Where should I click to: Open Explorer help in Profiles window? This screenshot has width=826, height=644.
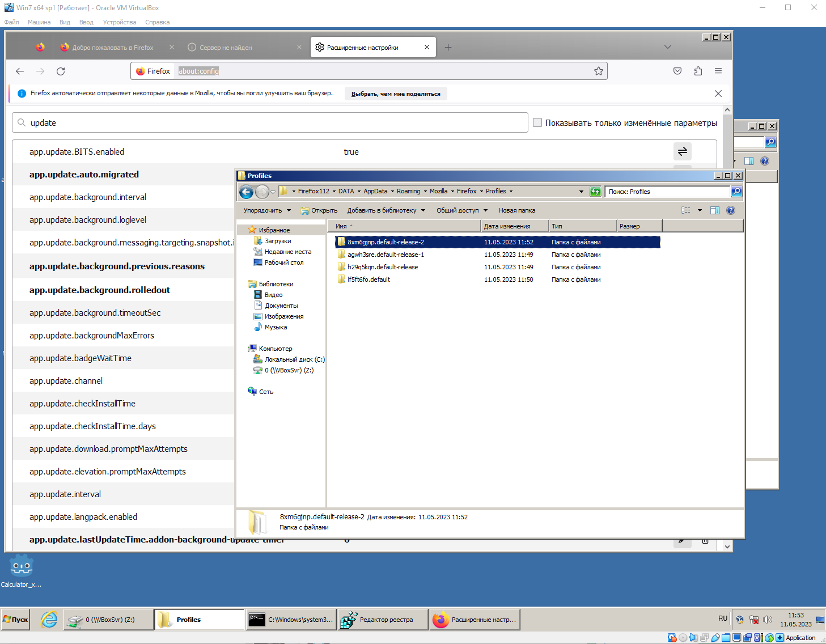[x=731, y=210]
